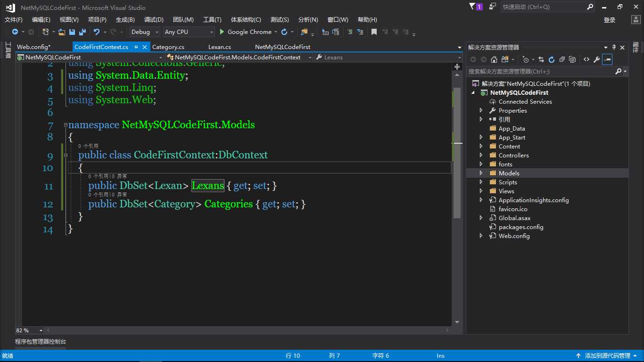Viewport: 644px width, 362px height.
Task: Switch to the Category.cs tab
Action: pyautogui.click(x=168, y=47)
